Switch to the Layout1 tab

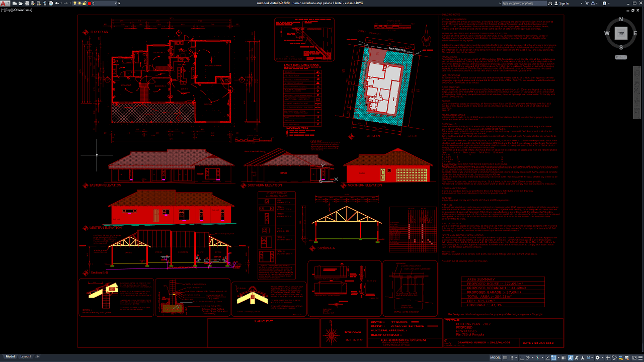25,356
